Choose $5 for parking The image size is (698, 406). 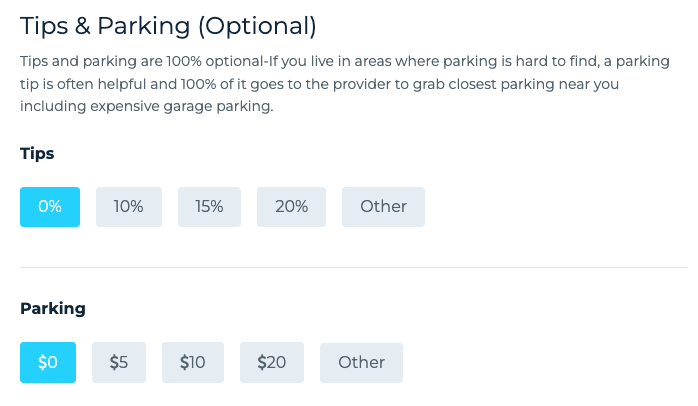[119, 363]
